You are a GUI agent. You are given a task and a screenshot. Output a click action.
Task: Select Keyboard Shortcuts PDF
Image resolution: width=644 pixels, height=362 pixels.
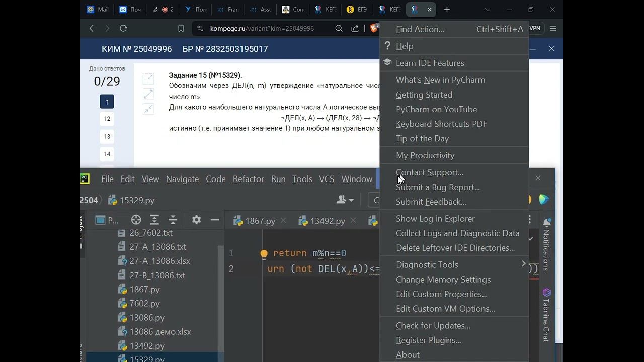pos(454,124)
